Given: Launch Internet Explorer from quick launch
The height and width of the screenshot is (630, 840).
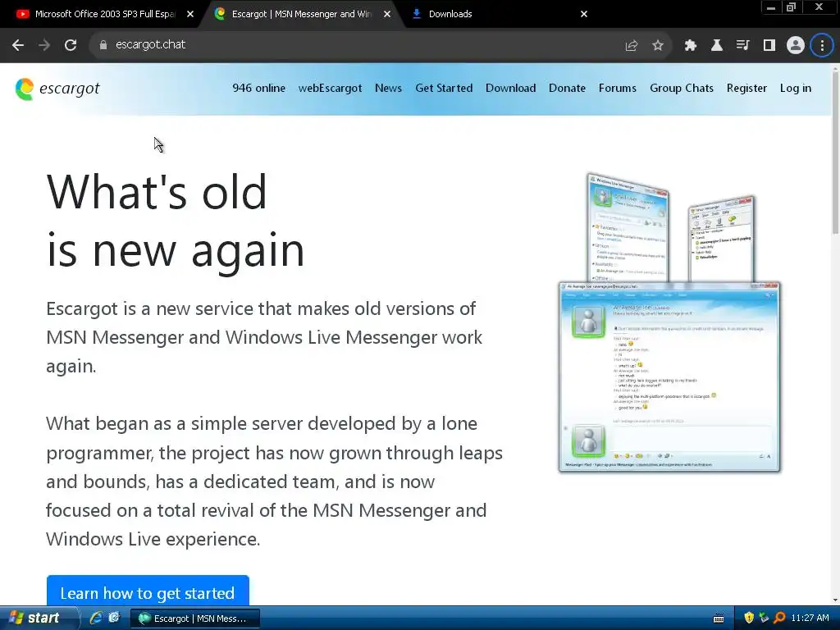Looking at the screenshot, I should [96, 618].
